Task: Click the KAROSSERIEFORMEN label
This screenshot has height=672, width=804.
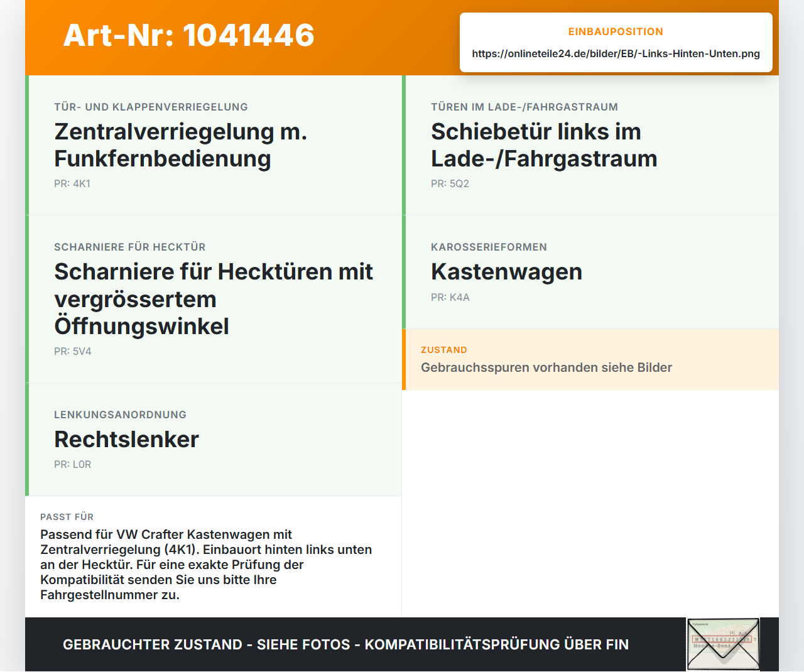Action: coord(489,247)
